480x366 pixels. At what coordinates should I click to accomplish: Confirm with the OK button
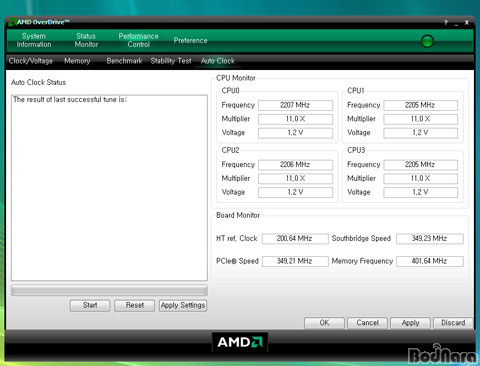coord(324,323)
